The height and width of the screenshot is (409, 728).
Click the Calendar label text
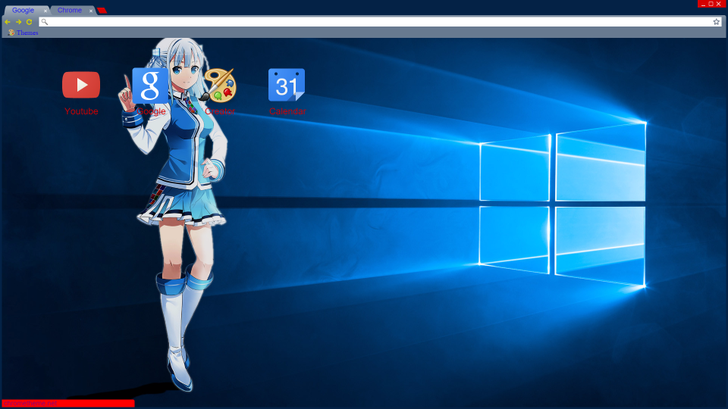point(287,111)
